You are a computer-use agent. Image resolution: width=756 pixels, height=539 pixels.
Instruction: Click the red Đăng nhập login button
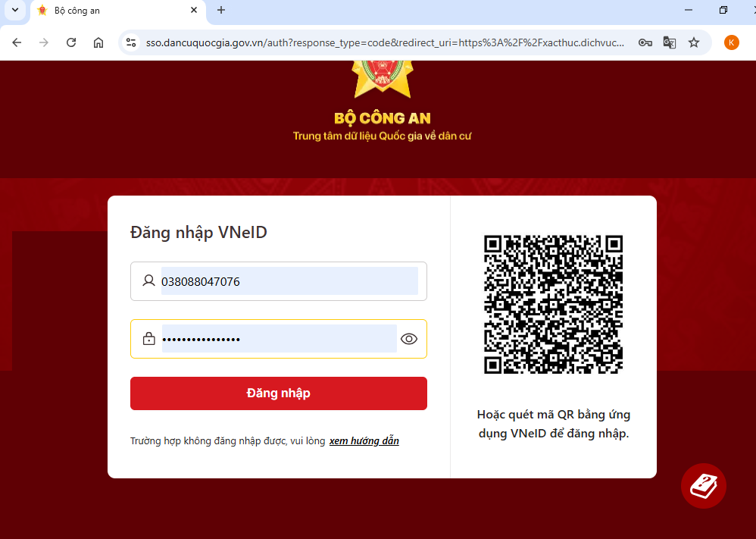coord(279,393)
